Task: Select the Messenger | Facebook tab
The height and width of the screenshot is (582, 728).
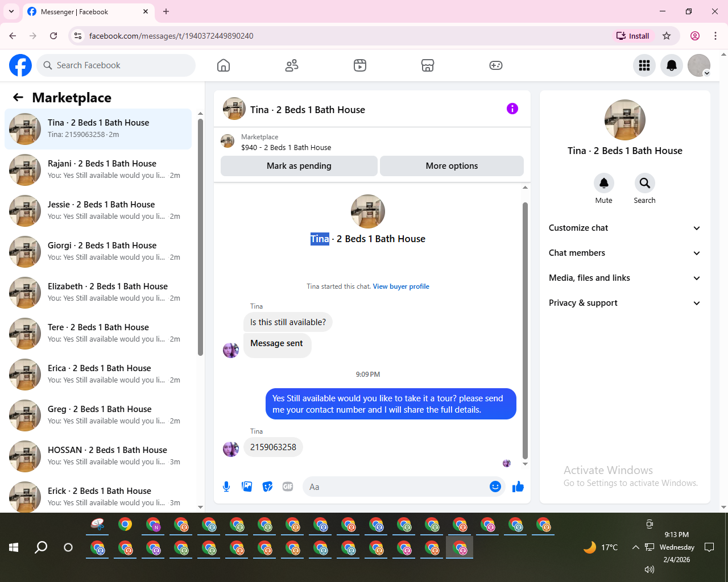Action: click(88, 12)
